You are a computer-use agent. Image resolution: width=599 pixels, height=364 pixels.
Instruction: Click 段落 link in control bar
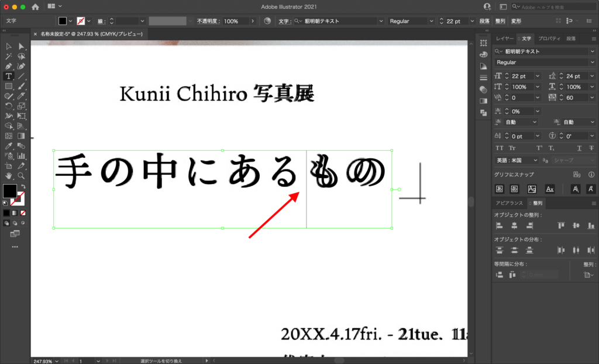[484, 21]
